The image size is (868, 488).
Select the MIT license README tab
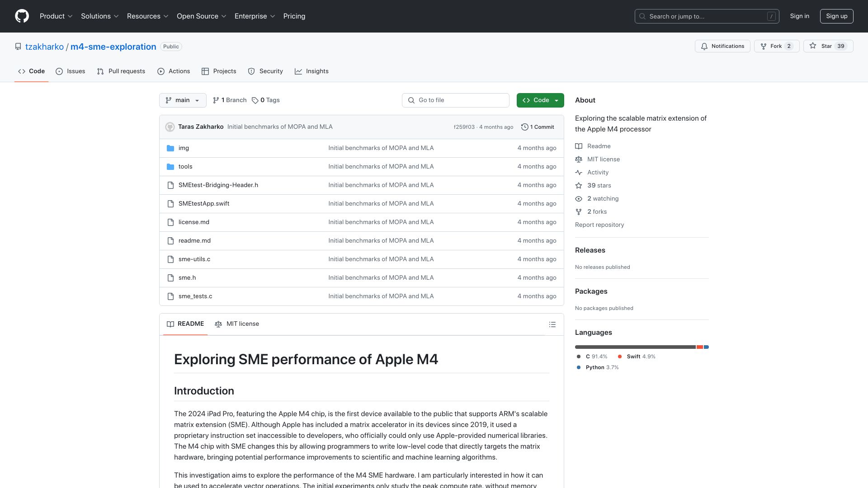click(237, 324)
